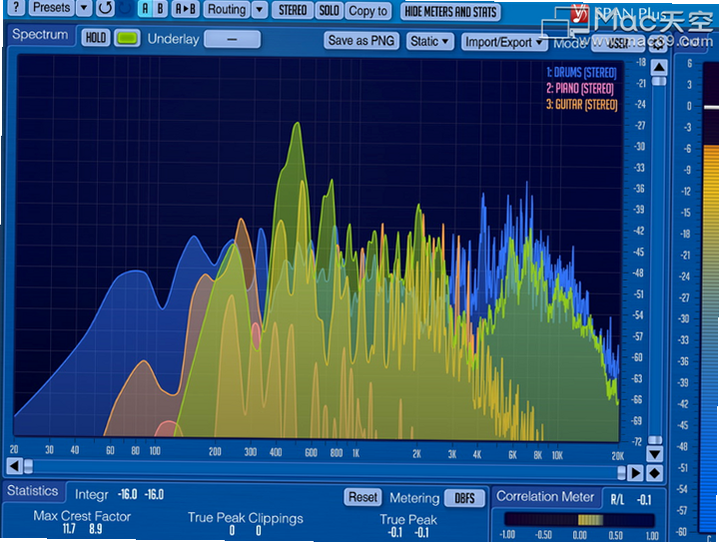
Task: Click right handle of frequency range slider
Action: [621, 473]
